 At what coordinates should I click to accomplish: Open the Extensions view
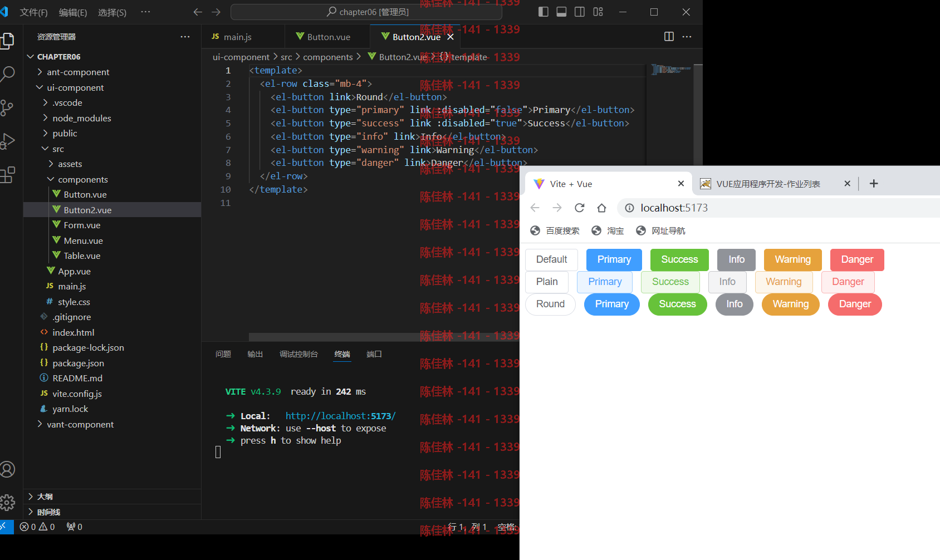click(7, 175)
